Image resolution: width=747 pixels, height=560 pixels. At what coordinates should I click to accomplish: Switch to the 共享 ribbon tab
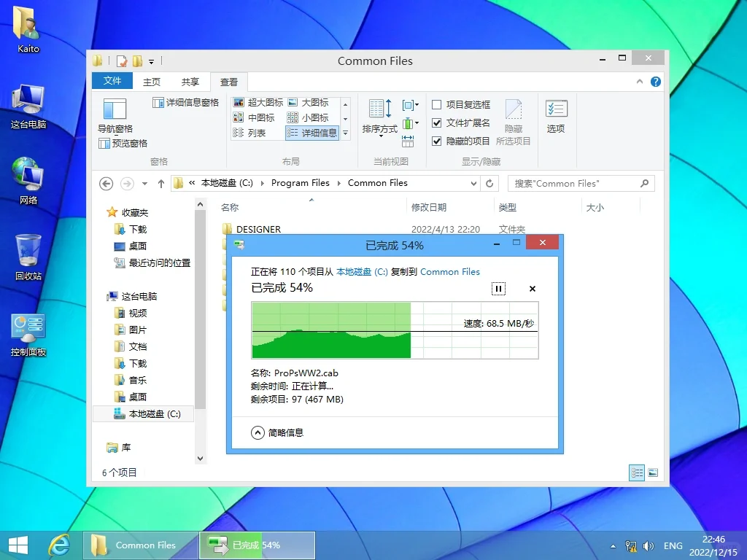190,81
